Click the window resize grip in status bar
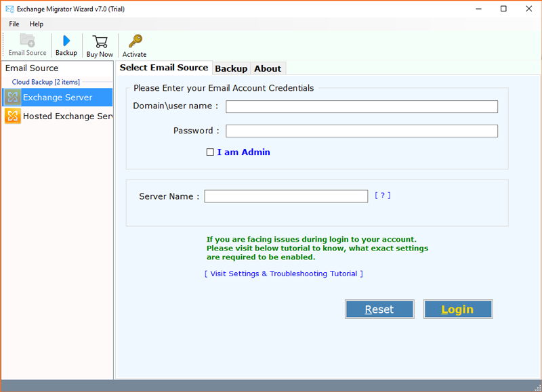The image size is (542, 392). pyautogui.click(x=537, y=387)
